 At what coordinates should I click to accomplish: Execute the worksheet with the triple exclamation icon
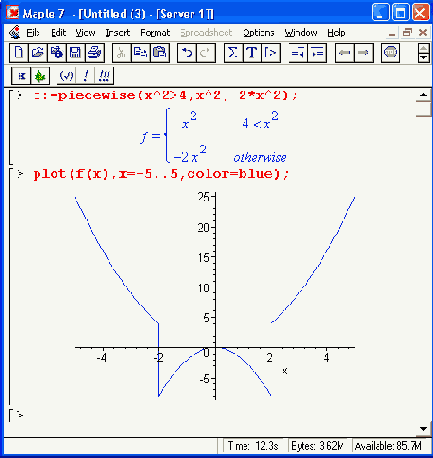pyautogui.click(x=104, y=76)
